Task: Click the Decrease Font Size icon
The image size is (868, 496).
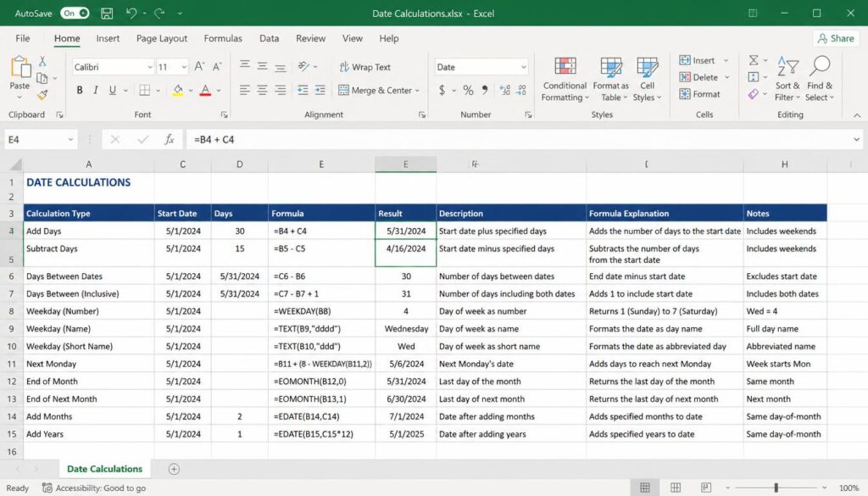Action: (217, 66)
